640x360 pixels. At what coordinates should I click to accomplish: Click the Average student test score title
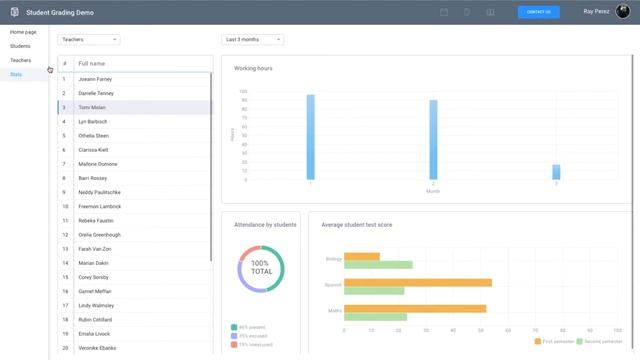tap(357, 224)
